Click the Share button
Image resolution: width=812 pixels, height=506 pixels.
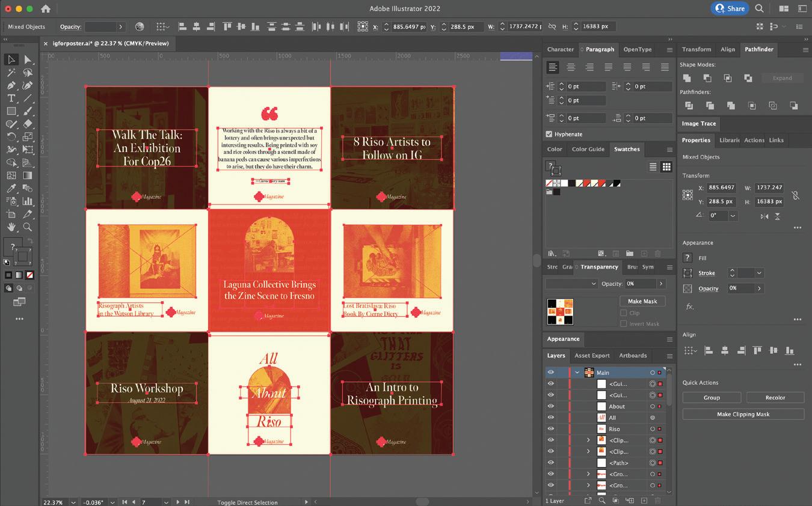pos(730,8)
